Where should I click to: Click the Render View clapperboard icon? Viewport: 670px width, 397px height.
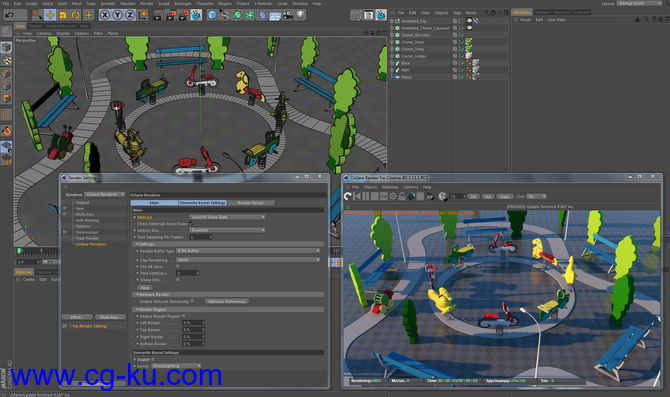(158, 15)
